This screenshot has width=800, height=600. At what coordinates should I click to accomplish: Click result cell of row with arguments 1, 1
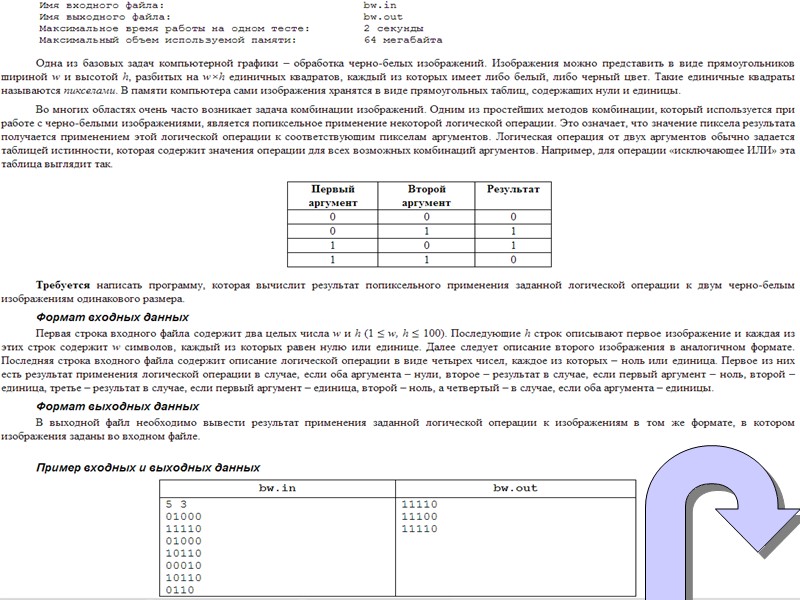click(513, 260)
